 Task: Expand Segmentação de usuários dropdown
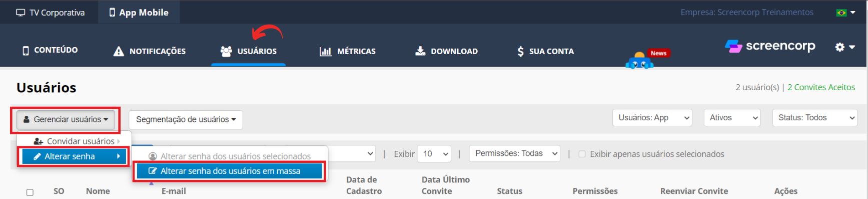click(x=186, y=119)
